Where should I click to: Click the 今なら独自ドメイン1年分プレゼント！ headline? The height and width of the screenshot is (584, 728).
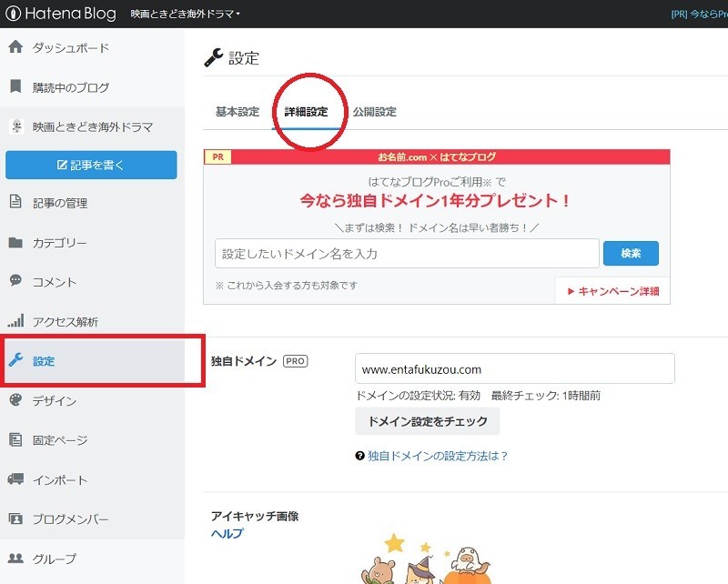click(x=435, y=200)
